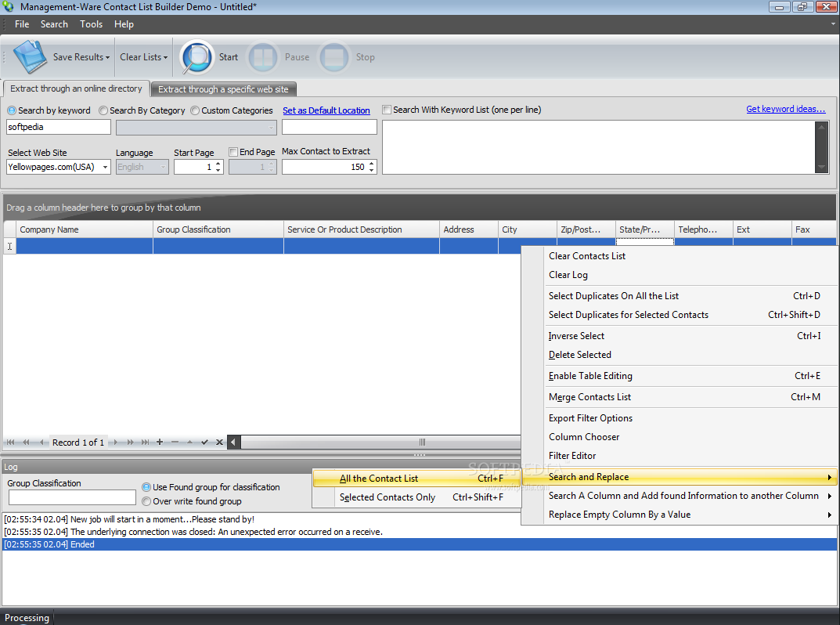
Task: Choose All the Contact List submenu item
Action: coord(416,479)
